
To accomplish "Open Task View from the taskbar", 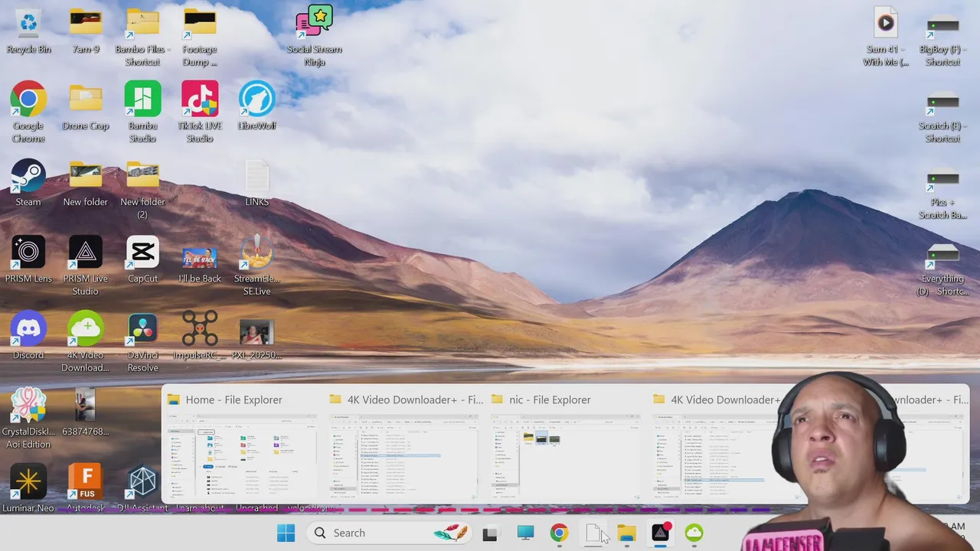I will (490, 533).
